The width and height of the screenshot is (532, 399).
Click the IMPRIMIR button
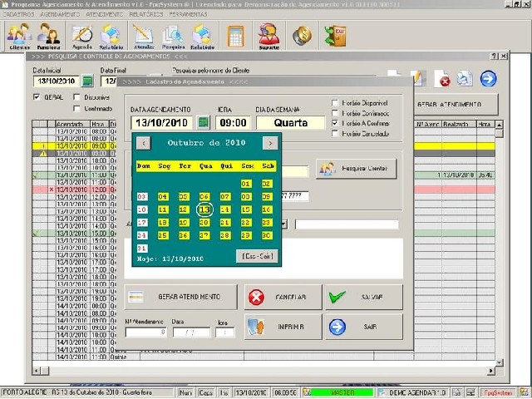[283, 327]
